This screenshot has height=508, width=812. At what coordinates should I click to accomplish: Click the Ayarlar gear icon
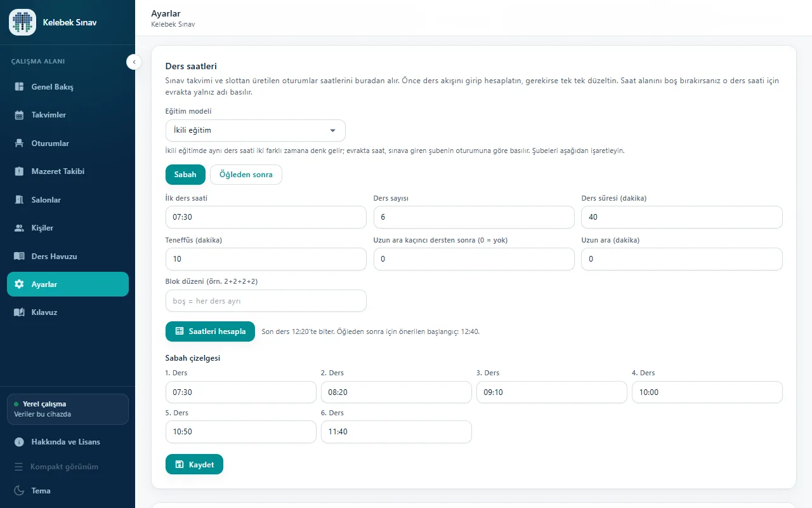(19, 284)
